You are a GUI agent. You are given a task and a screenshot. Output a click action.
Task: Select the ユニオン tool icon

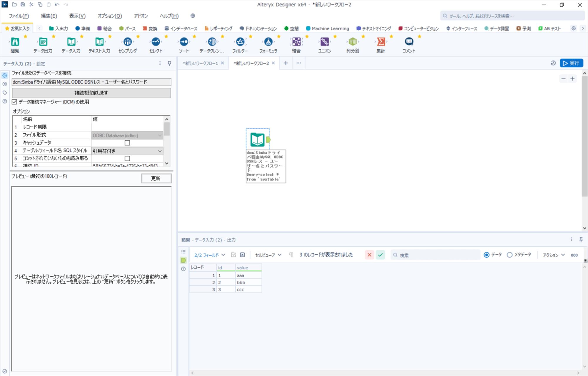[325, 42]
